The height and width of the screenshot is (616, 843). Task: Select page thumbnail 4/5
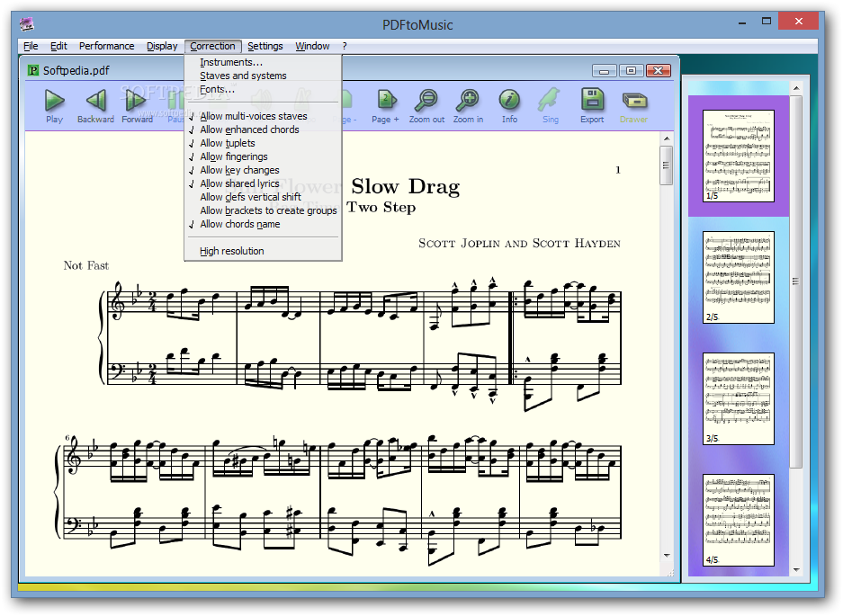click(738, 521)
